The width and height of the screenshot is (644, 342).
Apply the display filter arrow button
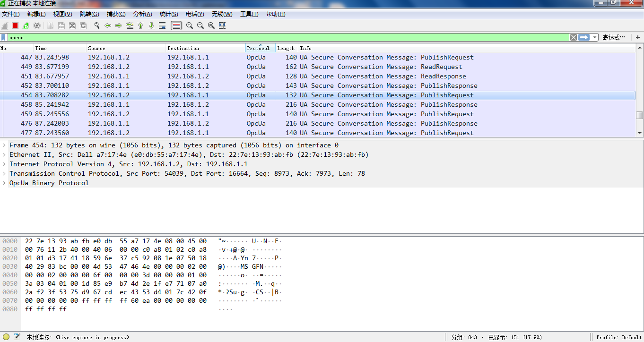(x=584, y=37)
